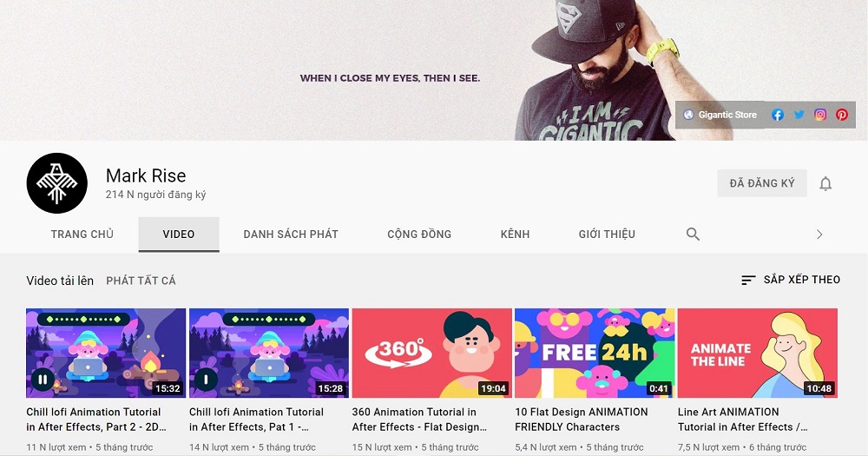Open the DANH SÁCH PHÁT tab
The width and height of the screenshot is (868, 456).
[x=291, y=235]
